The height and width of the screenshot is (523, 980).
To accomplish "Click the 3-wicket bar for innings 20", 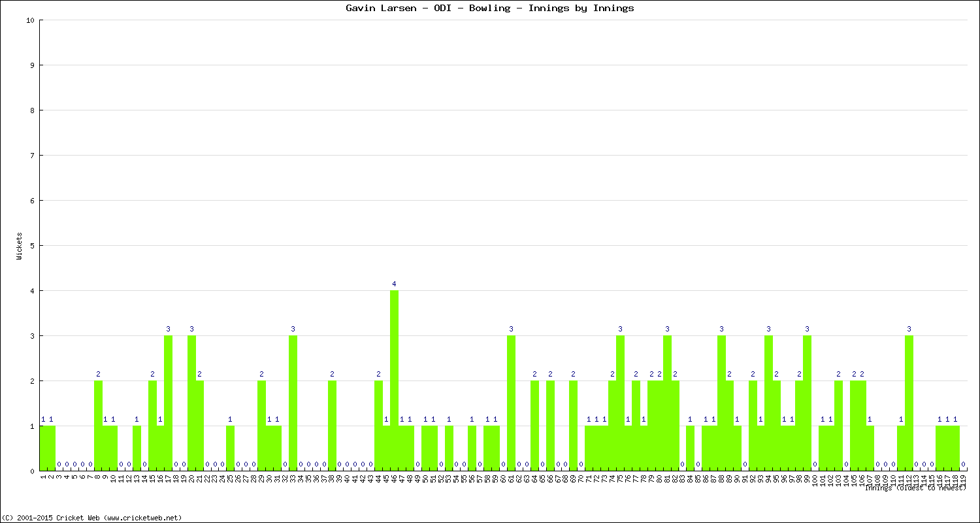I will [x=191, y=403].
